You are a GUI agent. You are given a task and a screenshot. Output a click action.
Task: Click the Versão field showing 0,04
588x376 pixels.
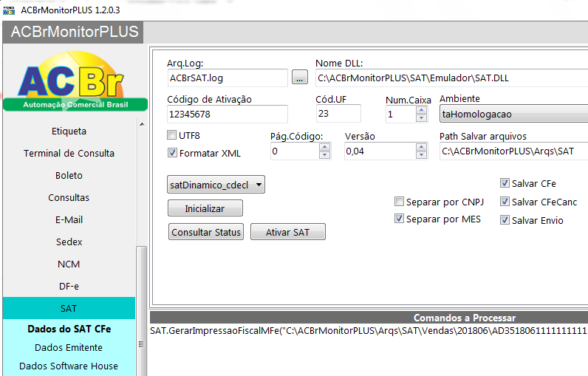(x=380, y=151)
